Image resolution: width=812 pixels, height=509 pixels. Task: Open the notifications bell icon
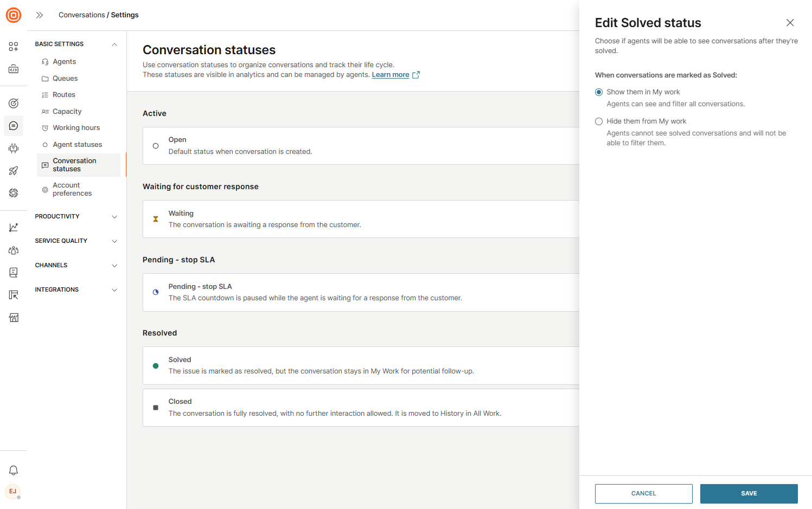point(14,471)
